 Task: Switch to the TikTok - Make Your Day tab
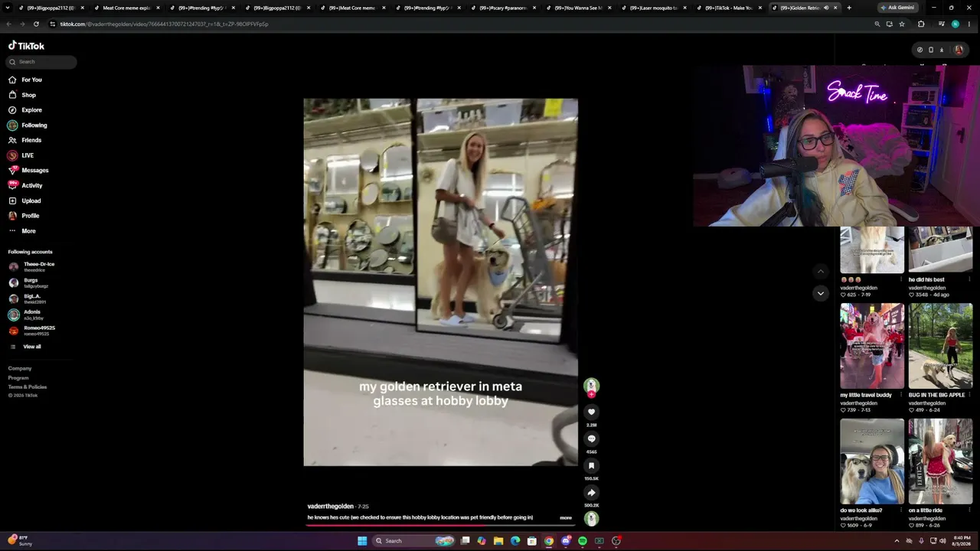click(x=730, y=8)
